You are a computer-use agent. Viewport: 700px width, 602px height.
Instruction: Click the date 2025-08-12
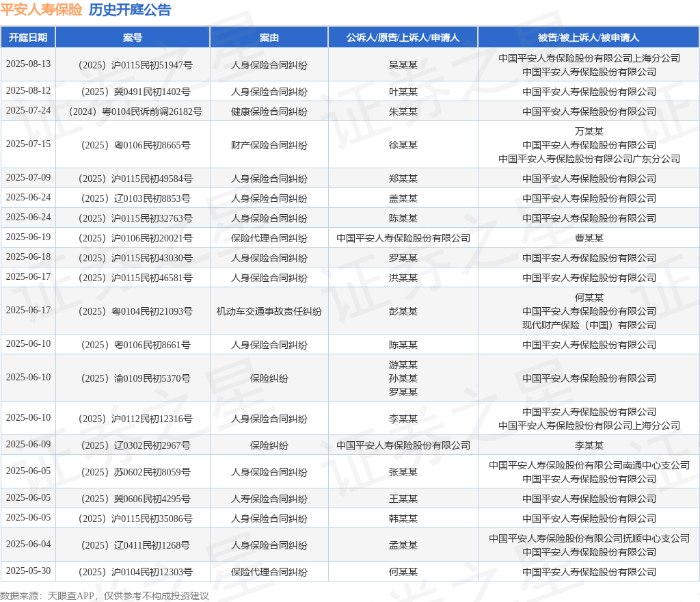pyautogui.click(x=28, y=91)
